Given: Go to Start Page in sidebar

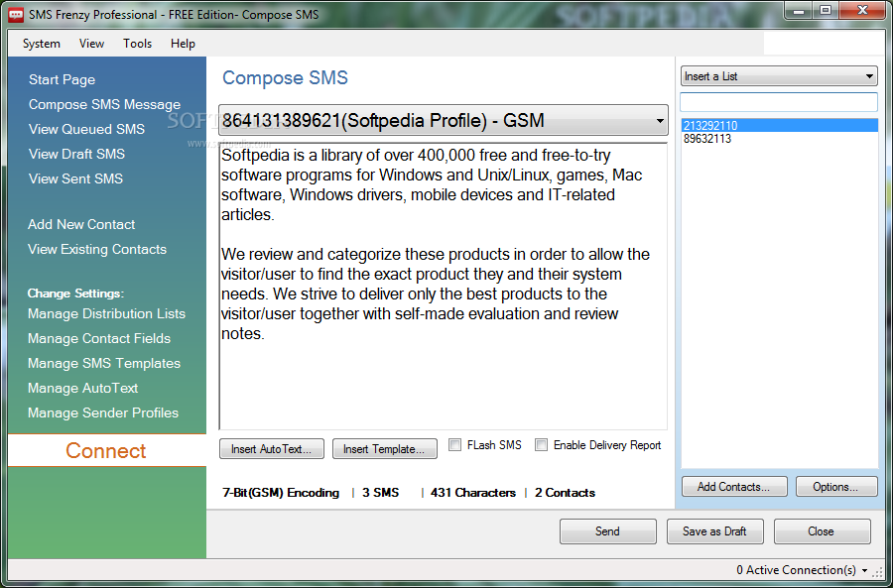Looking at the screenshot, I should pos(63,79).
